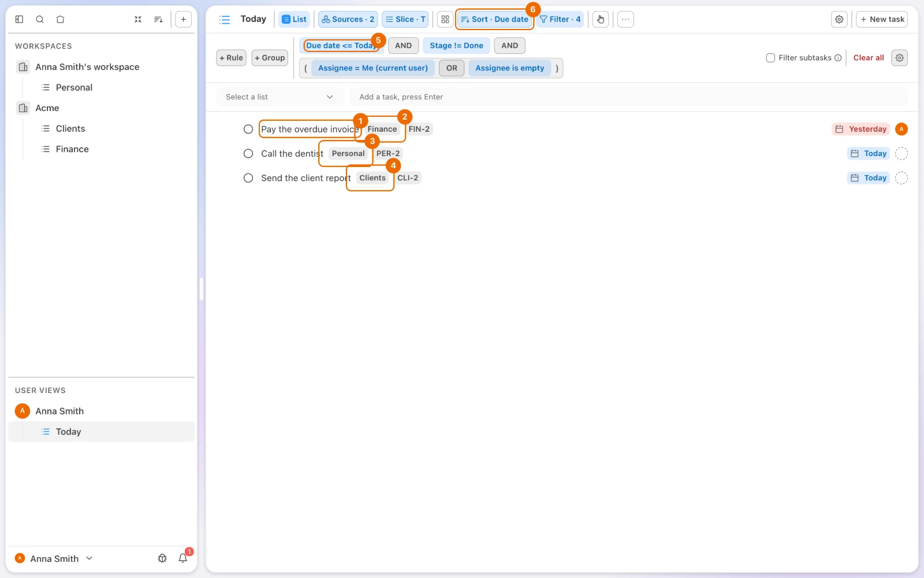924x578 pixels.
Task: Mark Send the client report complete
Action: click(x=248, y=178)
